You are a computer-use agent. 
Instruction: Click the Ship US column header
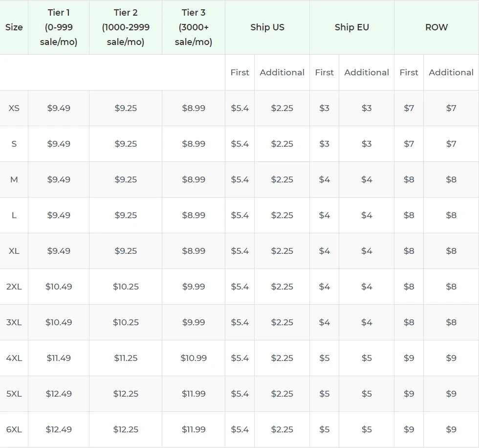[x=267, y=27]
